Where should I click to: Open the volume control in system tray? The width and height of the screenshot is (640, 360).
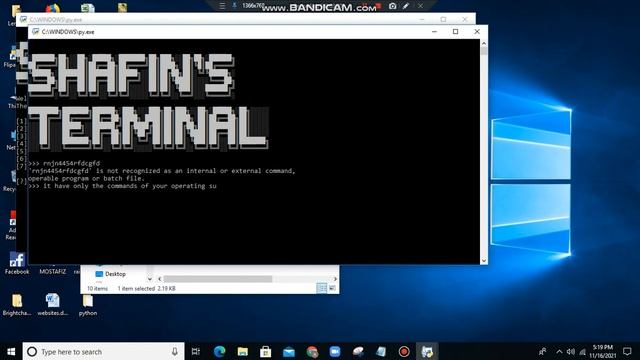571,352
